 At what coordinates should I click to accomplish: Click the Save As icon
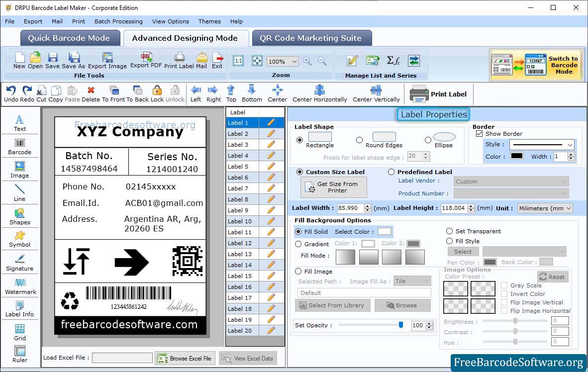pos(74,61)
